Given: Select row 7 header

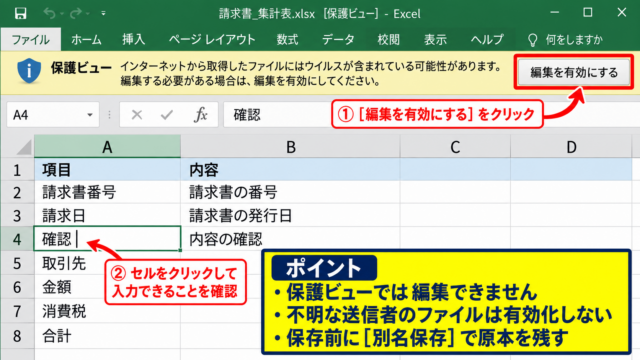Looking at the screenshot, I should [17, 311].
